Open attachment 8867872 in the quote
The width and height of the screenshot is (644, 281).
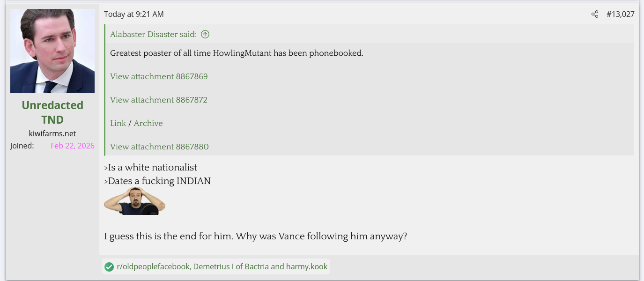(159, 100)
